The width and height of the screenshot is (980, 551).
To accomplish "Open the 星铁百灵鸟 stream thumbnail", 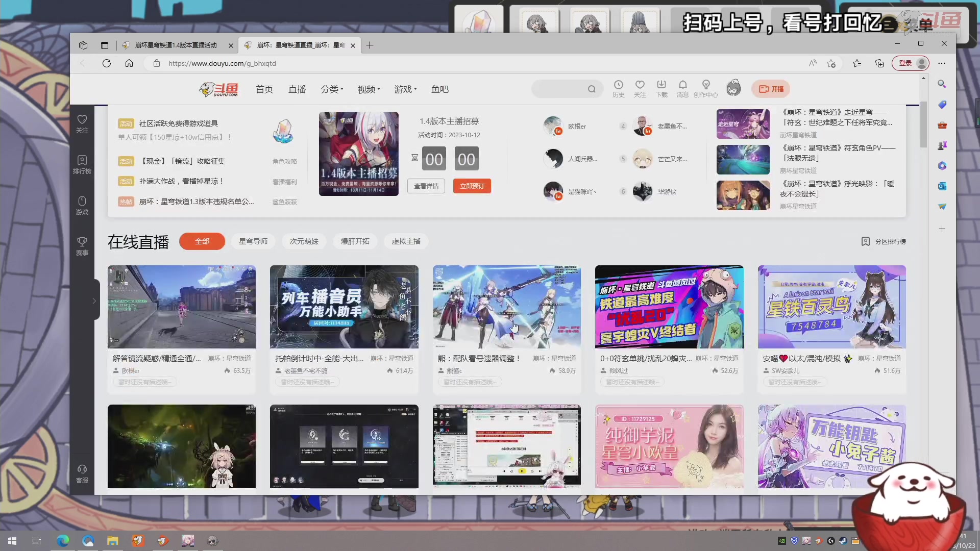I will coord(832,307).
